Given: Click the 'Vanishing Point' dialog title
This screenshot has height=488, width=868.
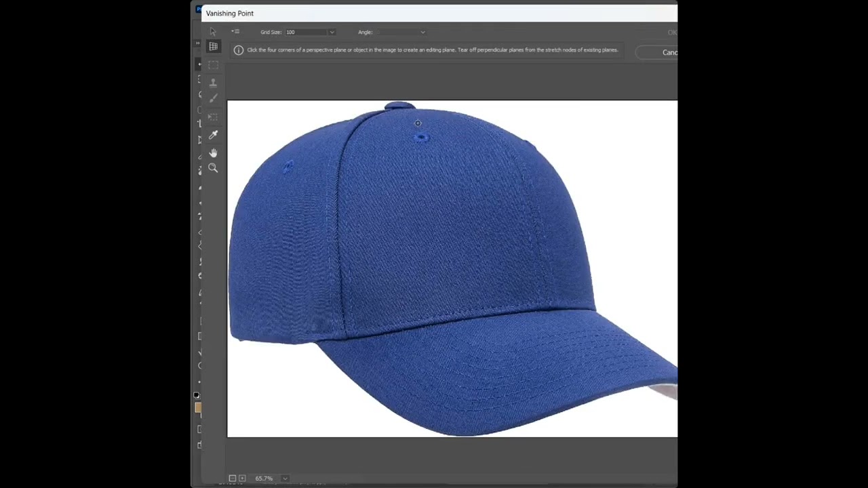Looking at the screenshot, I should (x=230, y=13).
